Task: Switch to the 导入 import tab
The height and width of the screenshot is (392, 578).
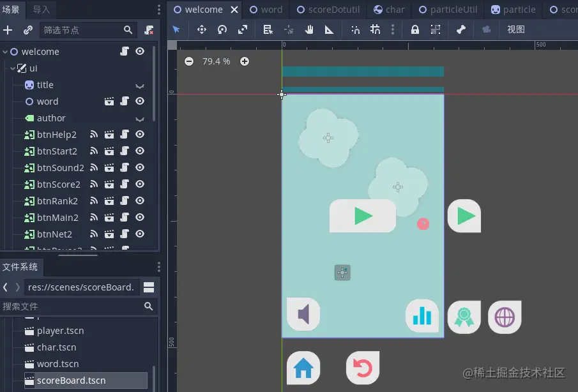Action: (42, 9)
